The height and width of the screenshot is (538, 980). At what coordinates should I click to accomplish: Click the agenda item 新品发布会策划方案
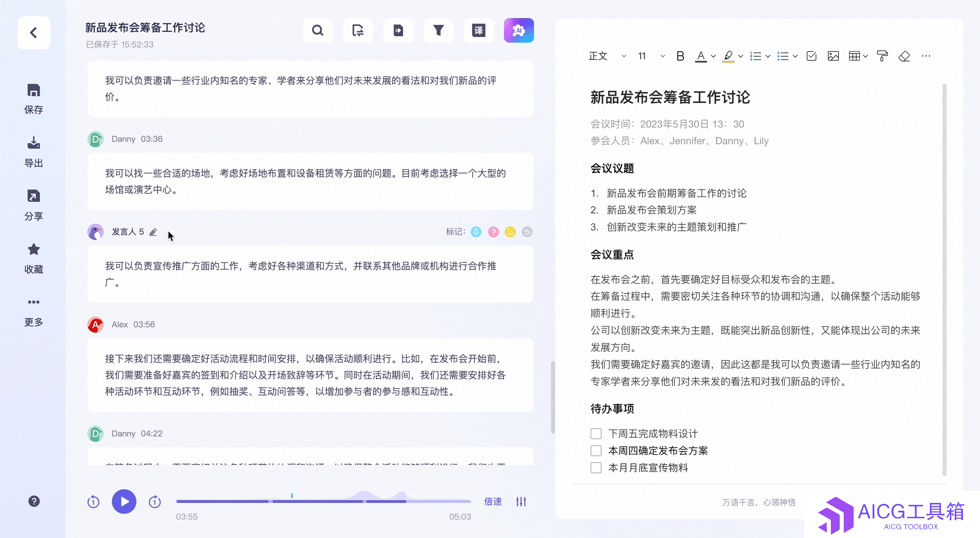coord(651,210)
